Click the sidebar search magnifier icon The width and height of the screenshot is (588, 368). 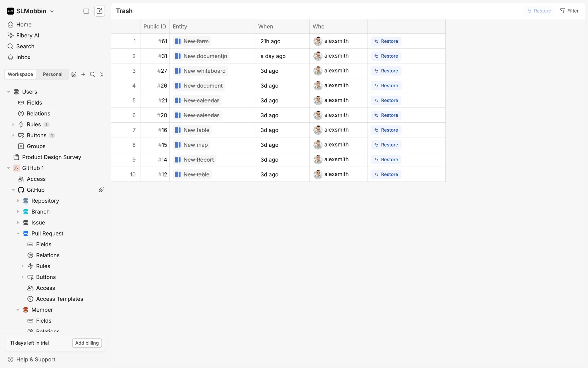92,75
